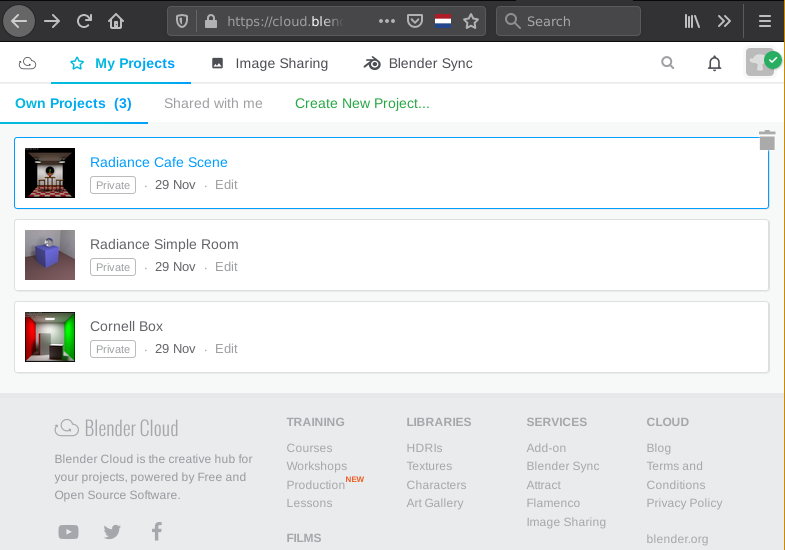Open Courses footer link
Screen dimensions: 785x550
(x=309, y=448)
